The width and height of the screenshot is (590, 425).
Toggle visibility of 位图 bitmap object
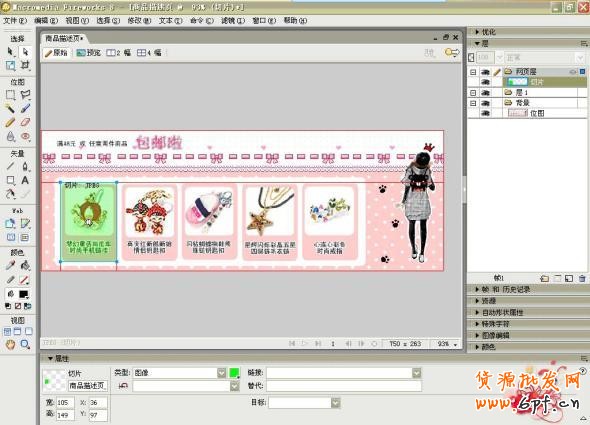click(485, 113)
